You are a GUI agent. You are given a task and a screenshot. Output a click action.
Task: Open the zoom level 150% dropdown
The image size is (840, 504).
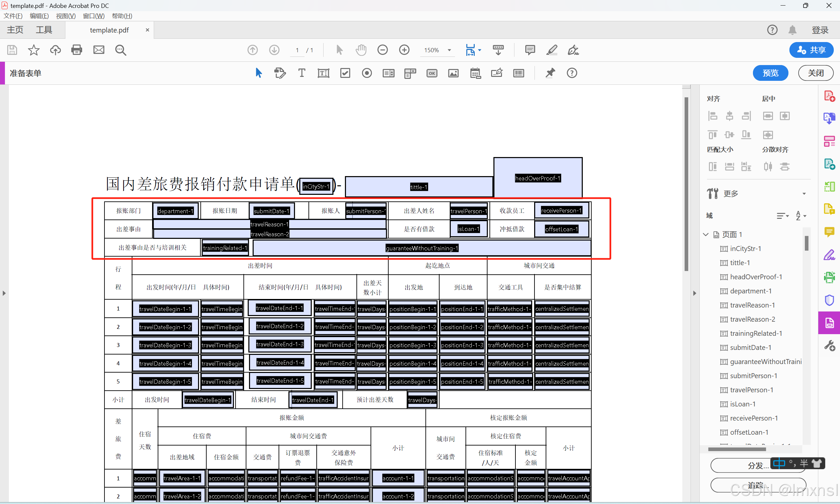(x=449, y=50)
